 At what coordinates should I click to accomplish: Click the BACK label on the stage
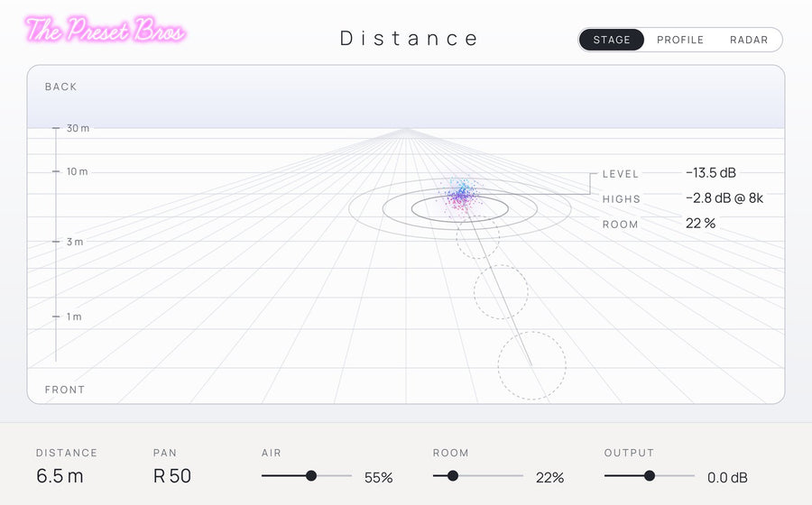click(x=60, y=87)
